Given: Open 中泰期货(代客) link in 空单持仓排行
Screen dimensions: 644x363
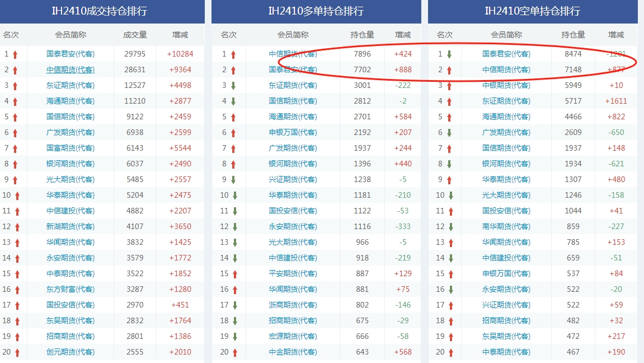Looking at the screenshot, I should [x=506, y=352].
